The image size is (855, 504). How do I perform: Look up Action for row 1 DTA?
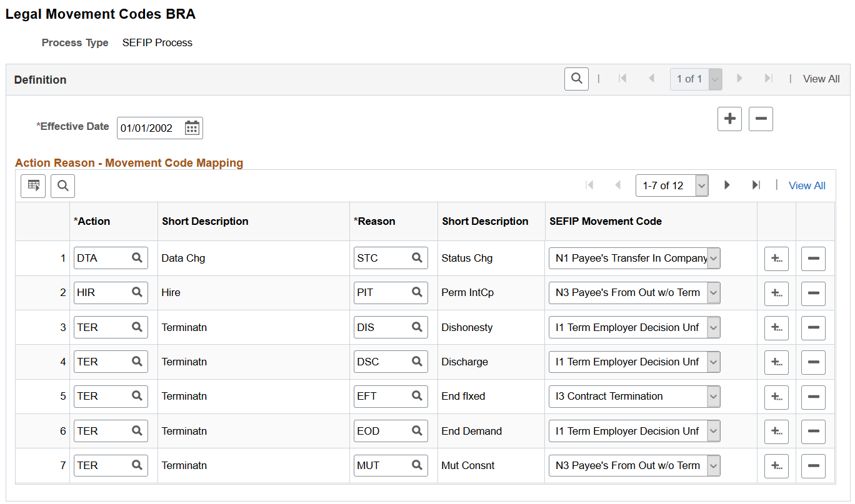[x=137, y=258]
